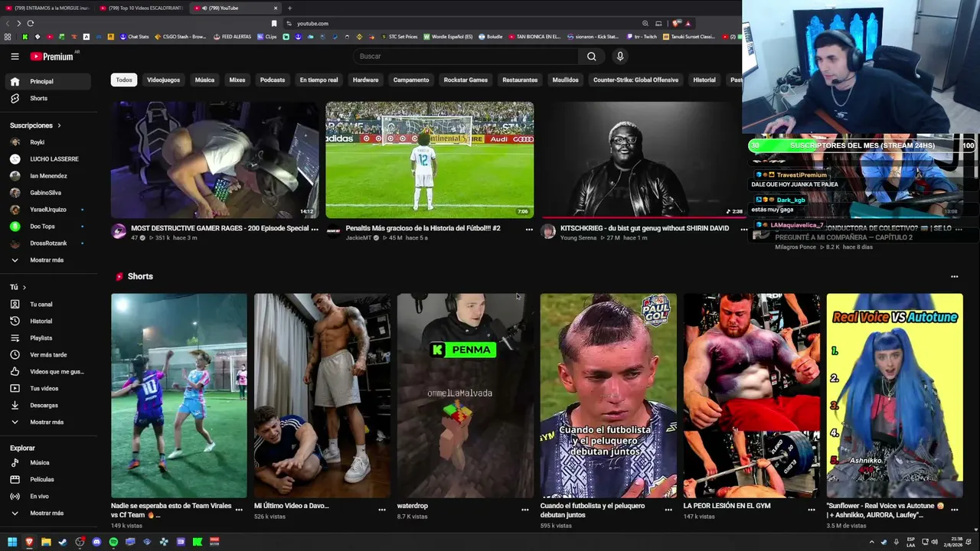Click the browser address bar showing youtube.com

click(x=459, y=24)
